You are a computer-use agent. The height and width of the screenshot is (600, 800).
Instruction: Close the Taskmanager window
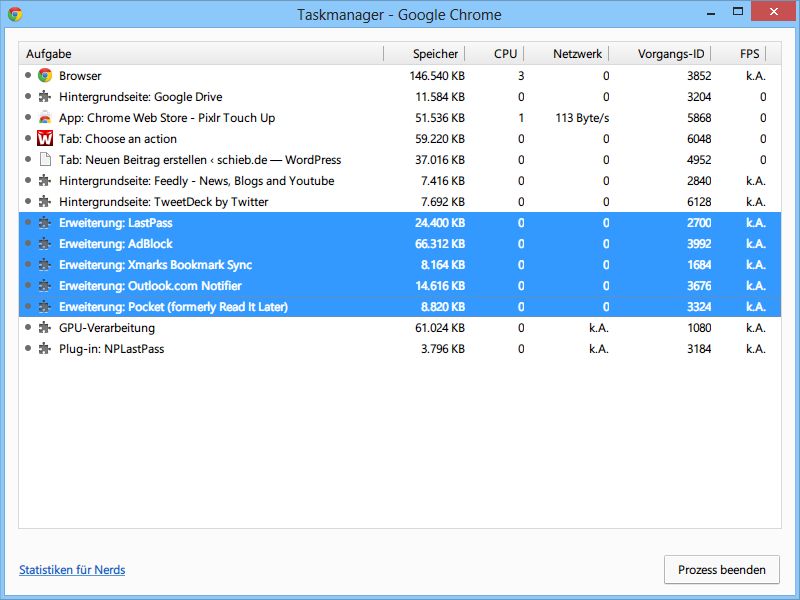tap(773, 11)
